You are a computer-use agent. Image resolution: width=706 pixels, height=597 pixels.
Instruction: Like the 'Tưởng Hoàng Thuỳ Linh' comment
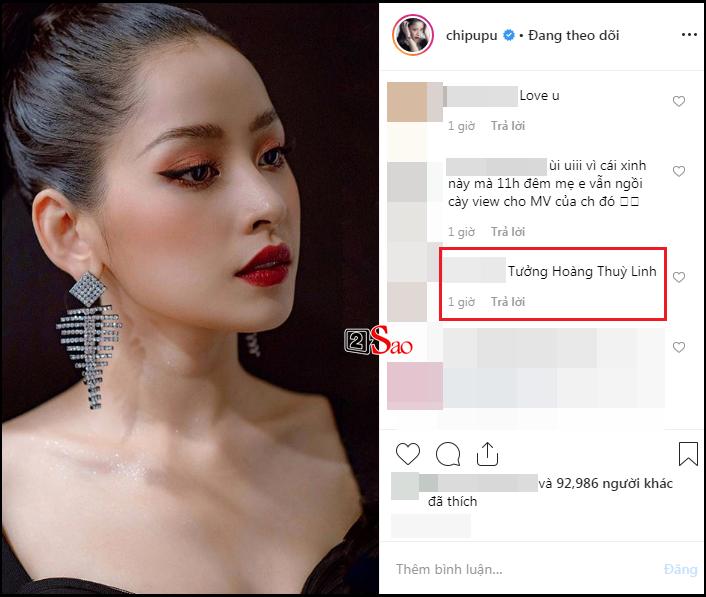pos(679,277)
